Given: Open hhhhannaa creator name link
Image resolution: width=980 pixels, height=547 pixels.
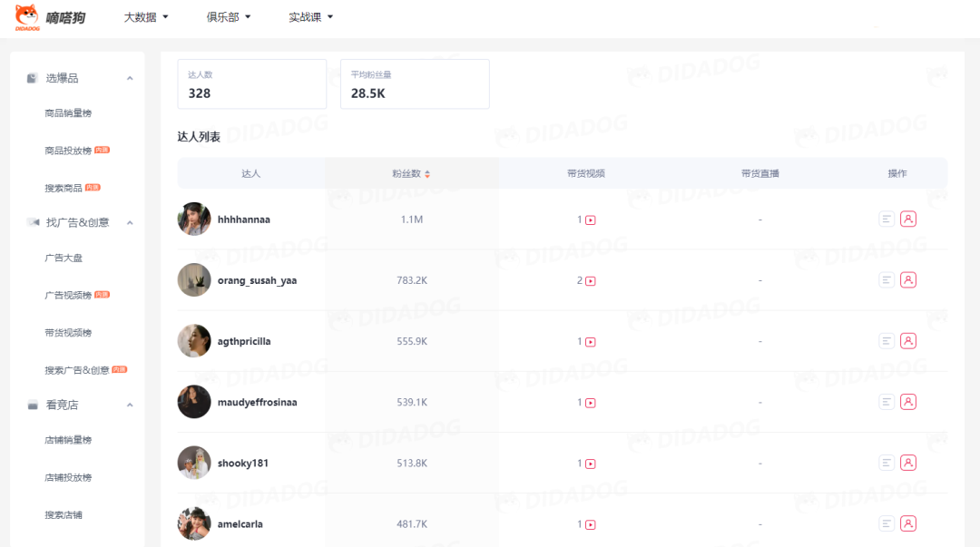Looking at the screenshot, I should coord(244,220).
